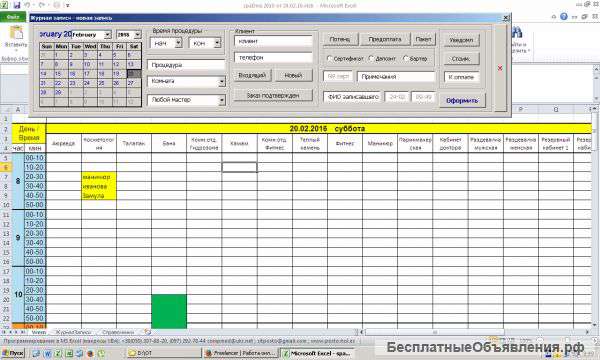Switch to Б/ЭОТ folder taskbar window

click(164, 353)
